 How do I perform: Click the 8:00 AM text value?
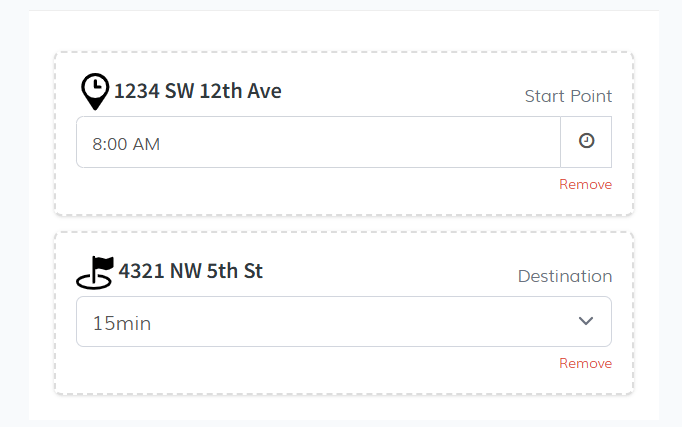126,144
